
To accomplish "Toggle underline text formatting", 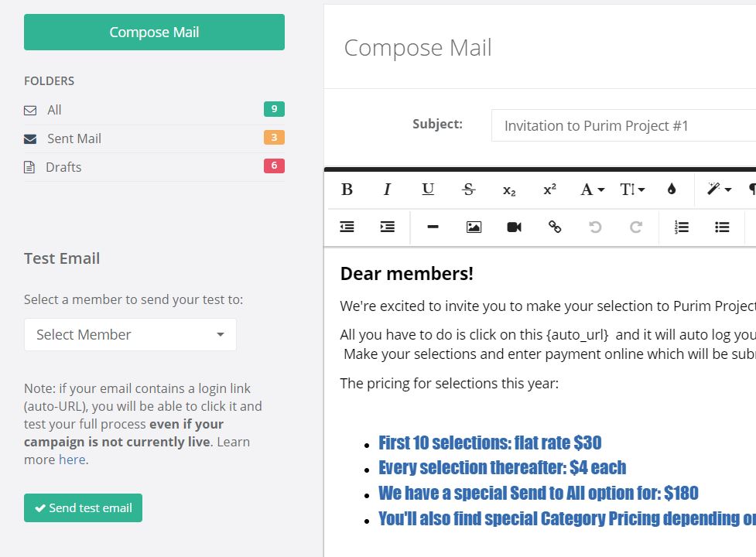I will click(428, 190).
